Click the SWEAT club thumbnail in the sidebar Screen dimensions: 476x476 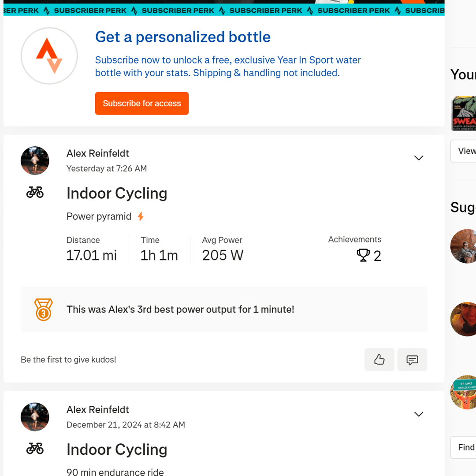[464, 113]
